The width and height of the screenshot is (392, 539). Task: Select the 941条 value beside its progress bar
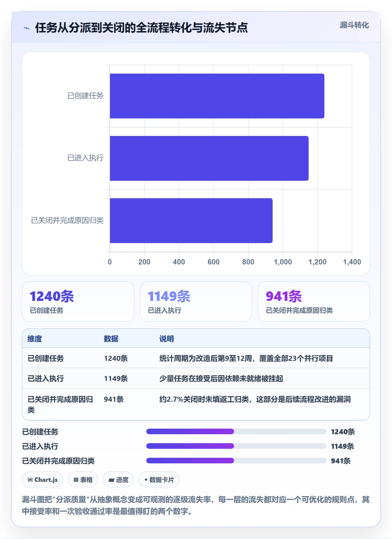pyautogui.click(x=341, y=461)
